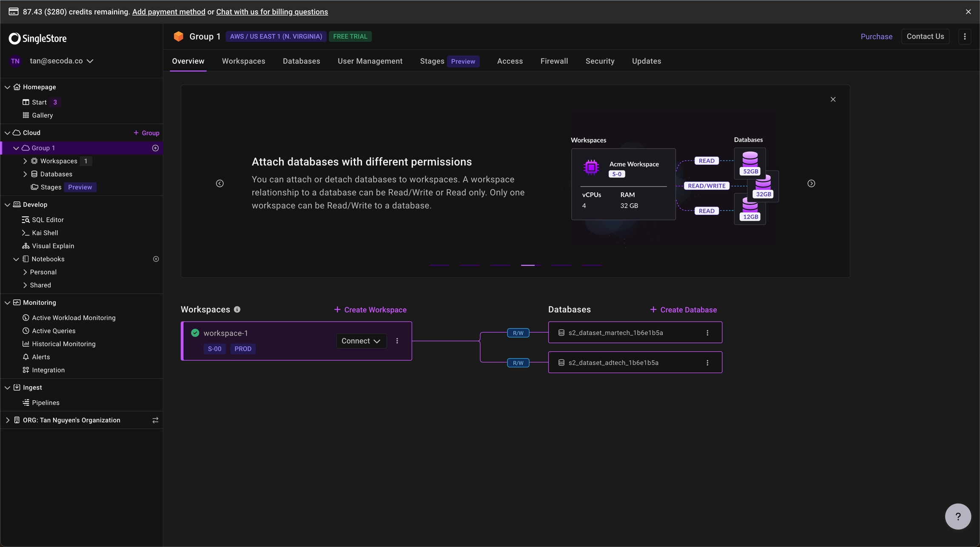The height and width of the screenshot is (547, 980).
Task: Open s2_dataset_adtech database options menu
Action: 708,363
